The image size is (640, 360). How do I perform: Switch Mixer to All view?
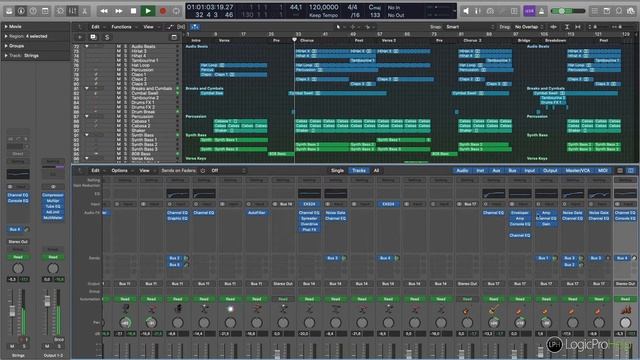click(x=376, y=171)
